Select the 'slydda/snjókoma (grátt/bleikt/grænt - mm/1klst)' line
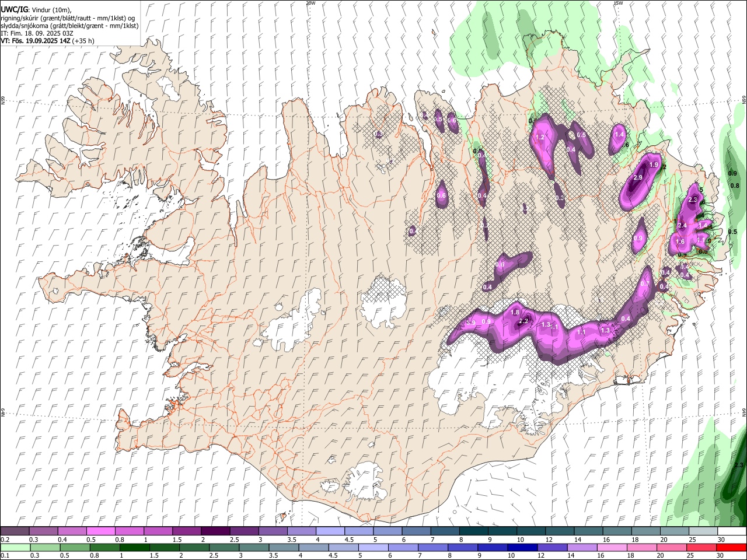747x560 pixels. point(69,26)
